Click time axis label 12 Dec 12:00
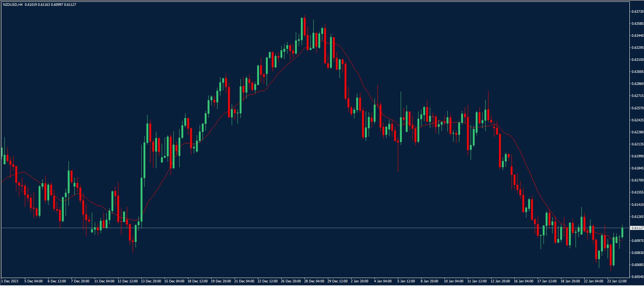Screen dimensions: 644x286 point(127,281)
